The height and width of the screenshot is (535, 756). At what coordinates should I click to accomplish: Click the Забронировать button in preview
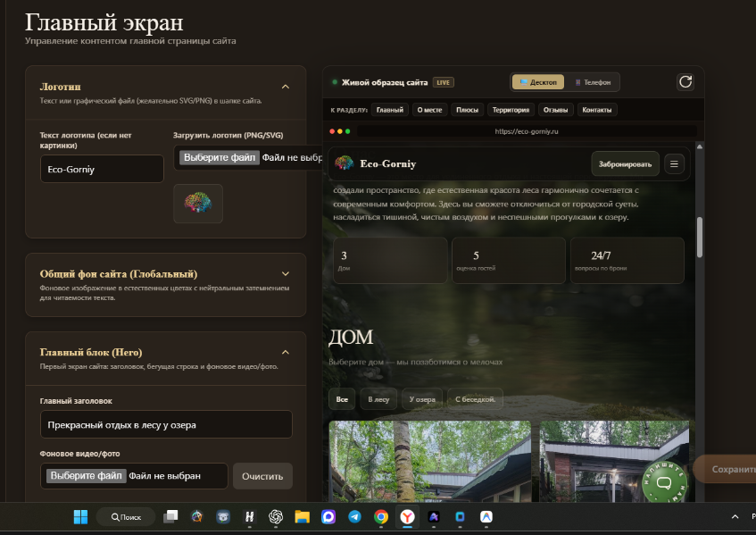click(x=625, y=164)
